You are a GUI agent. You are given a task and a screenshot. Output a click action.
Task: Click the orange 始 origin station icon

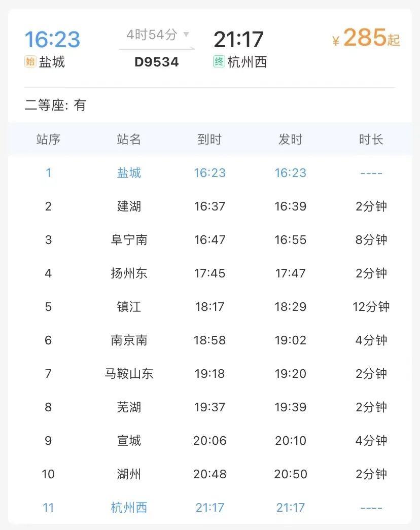[30, 61]
